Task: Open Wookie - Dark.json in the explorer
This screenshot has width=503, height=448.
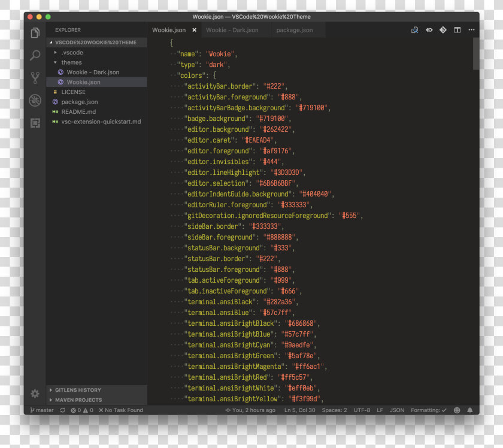Action: pyautogui.click(x=96, y=72)
